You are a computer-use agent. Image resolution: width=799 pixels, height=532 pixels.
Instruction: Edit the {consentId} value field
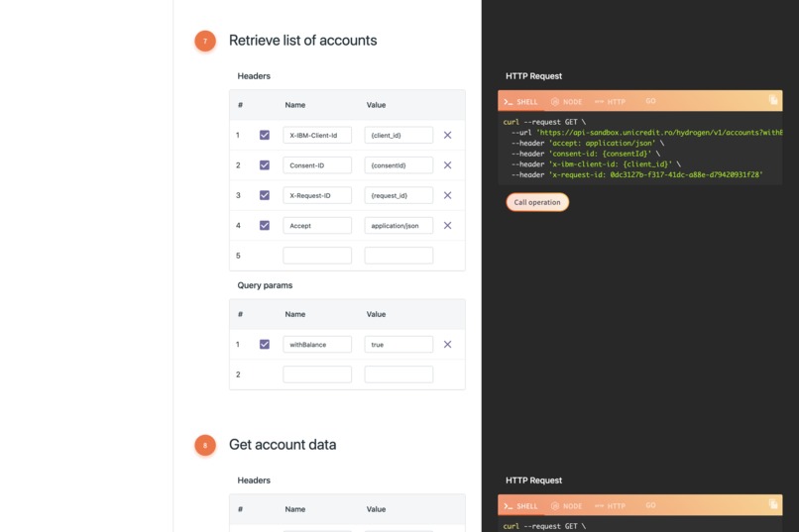pyautogui.click(x=399, y=164)
